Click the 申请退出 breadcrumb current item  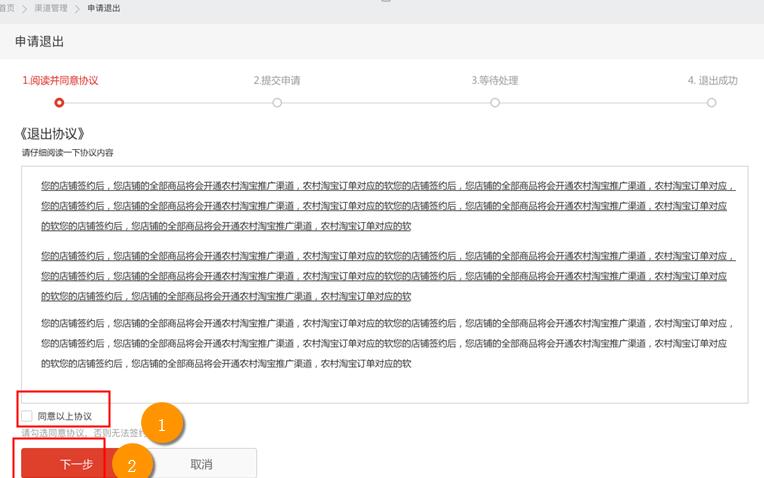click(104, 8)
